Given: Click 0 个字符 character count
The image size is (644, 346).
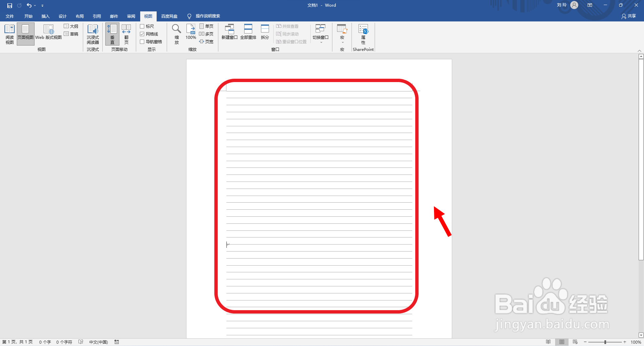Looking at the screenshot, I should point(64,342).
